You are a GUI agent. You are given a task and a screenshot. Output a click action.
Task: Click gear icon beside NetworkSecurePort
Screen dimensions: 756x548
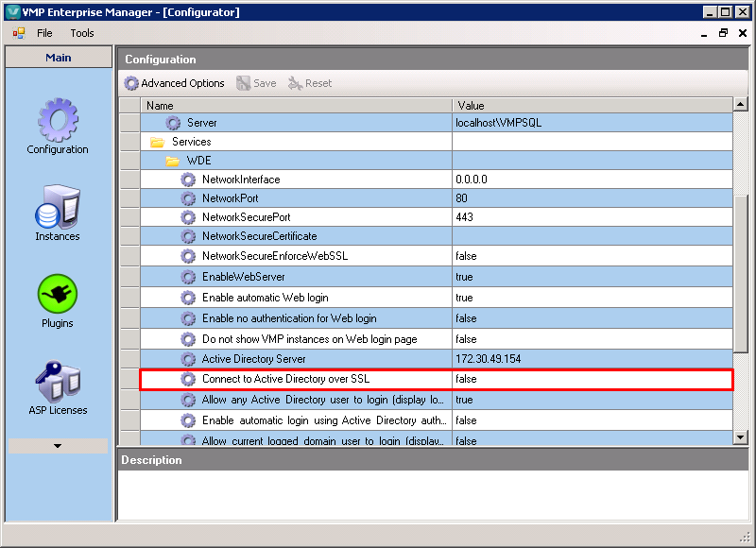[x=188, y=217]
